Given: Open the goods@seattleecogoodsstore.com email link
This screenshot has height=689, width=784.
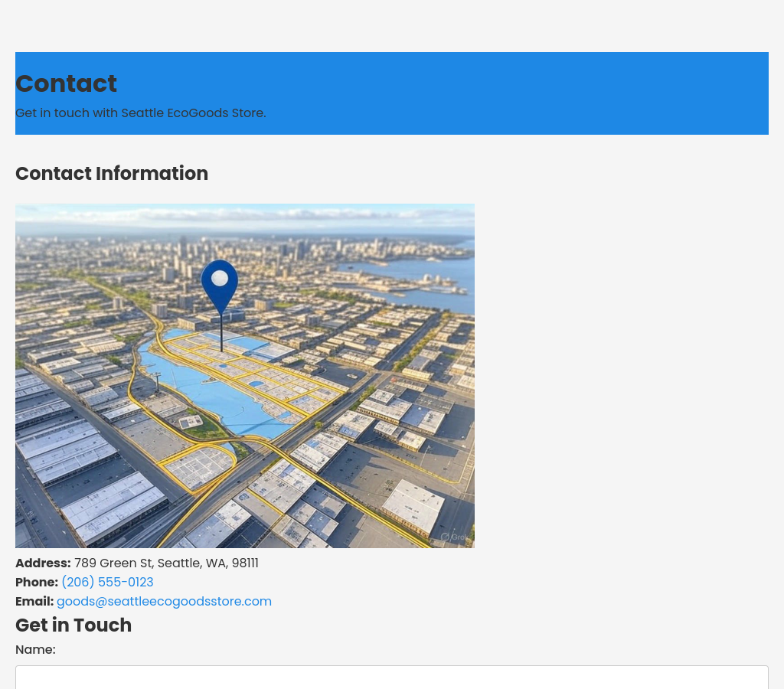Looking at the screenshot, I should point(164,601).
